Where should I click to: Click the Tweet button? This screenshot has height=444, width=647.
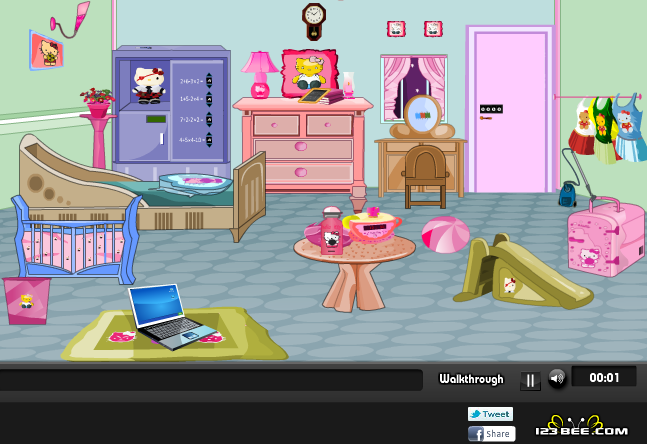(490, 414)
